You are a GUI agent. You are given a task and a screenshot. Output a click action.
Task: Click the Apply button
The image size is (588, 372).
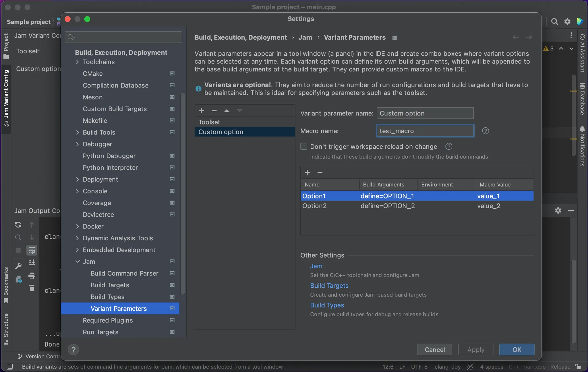click(x=476, y=350)
